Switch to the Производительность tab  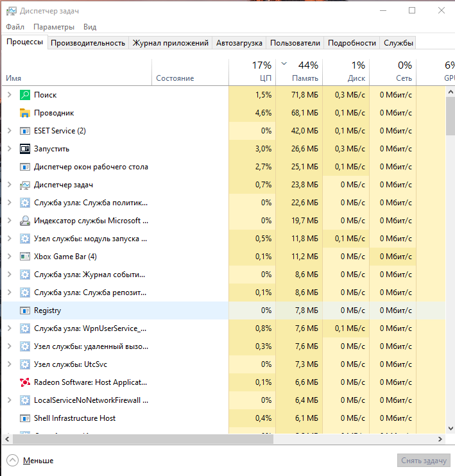click(87, 43)
